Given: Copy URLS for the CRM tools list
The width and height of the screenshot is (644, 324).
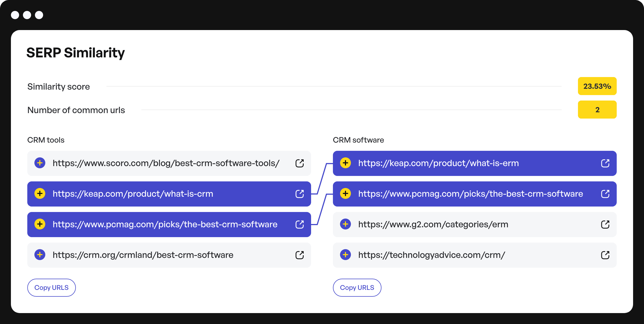Looking at the screenshot, I should point(51,287).
